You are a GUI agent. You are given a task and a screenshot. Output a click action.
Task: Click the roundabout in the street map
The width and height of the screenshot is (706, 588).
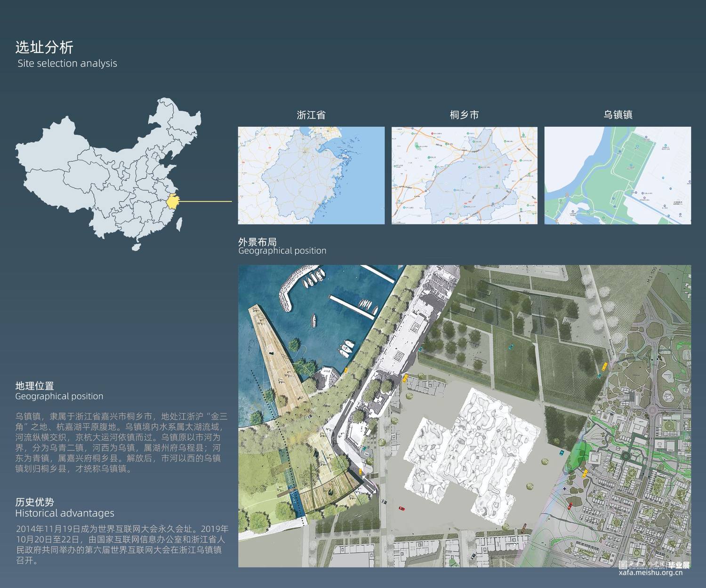[x=652, y=411]
